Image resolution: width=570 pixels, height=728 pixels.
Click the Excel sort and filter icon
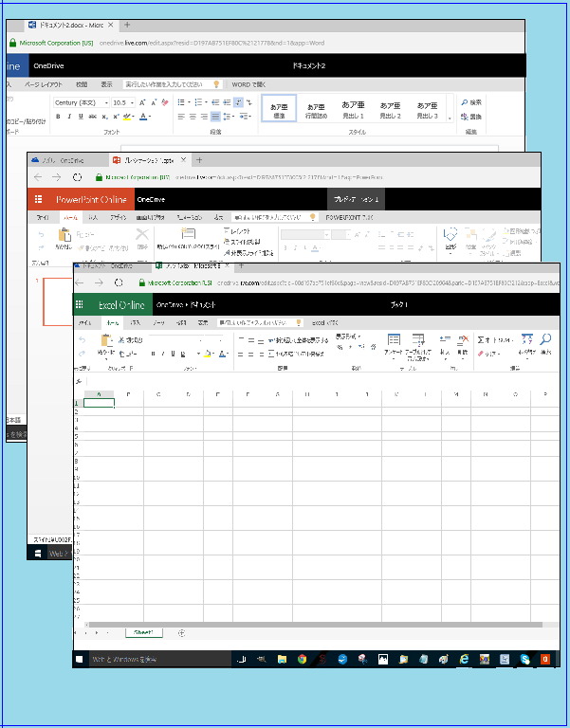527,339
